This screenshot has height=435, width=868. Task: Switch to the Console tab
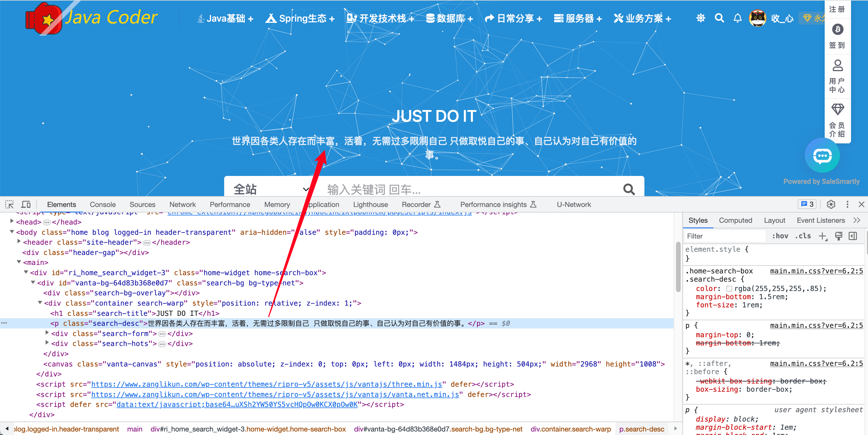point(102,205)
